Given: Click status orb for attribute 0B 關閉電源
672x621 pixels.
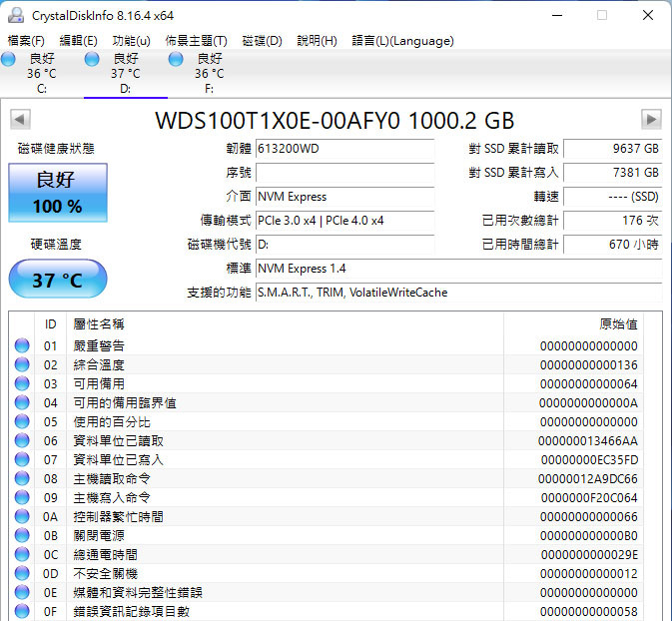Looking at the screenshot, I should coord(22,535).
